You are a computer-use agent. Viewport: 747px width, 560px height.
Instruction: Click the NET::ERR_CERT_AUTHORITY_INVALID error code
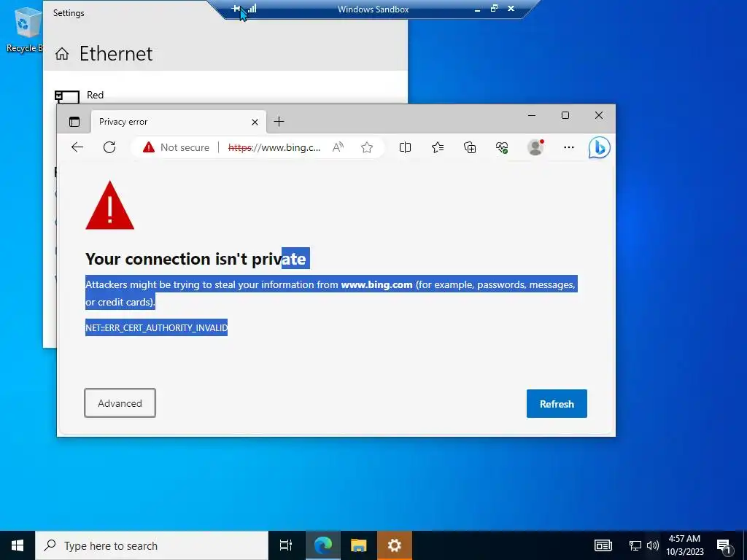pos(156,327)
